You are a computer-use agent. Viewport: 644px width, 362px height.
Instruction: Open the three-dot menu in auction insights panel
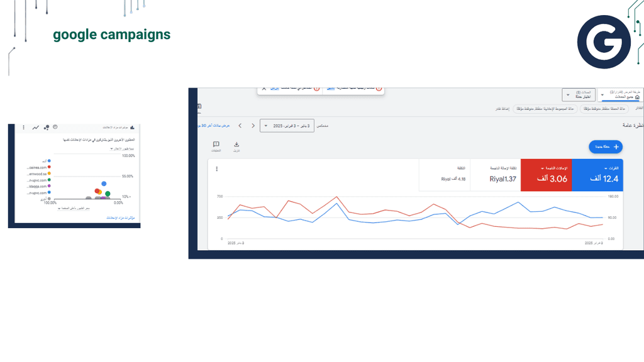click(23, 128)
